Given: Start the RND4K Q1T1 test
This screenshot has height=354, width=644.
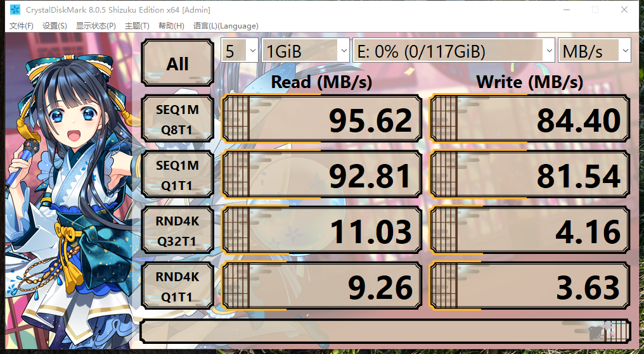Looking at the screenshot, I should pyautogui.click(x=177, y=286).
